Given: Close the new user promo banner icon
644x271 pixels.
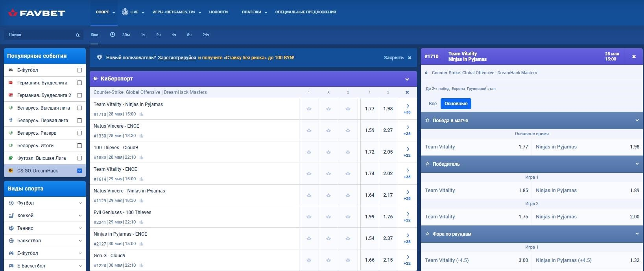Looking at the screenshot, I should (x=410, y=58).
